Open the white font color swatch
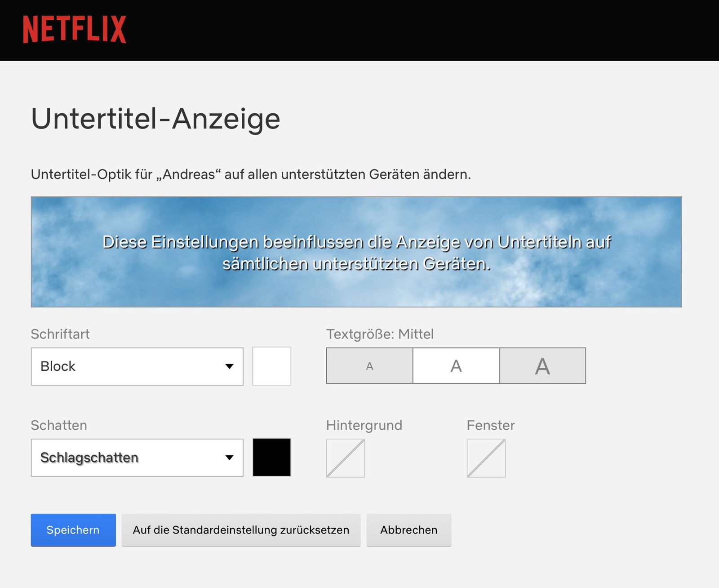 point(271,366)
